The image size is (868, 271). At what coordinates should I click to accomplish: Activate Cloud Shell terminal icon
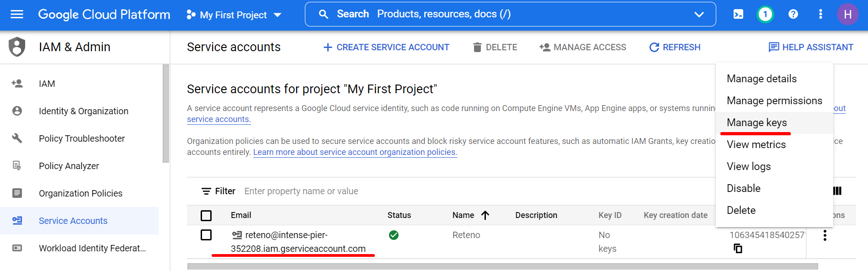click(x=738, y=14)
